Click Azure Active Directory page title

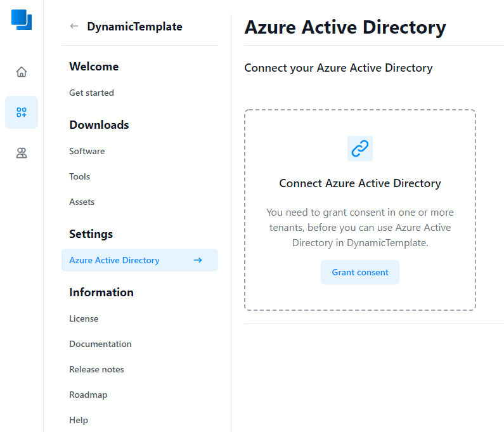point(346,27)
